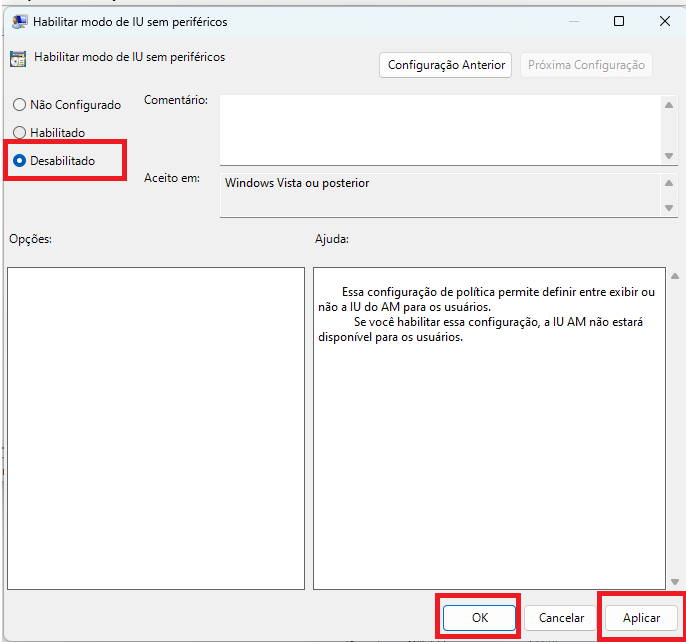Click the policy window icon in title bar
Screen dimensions: 686x642
18,21
